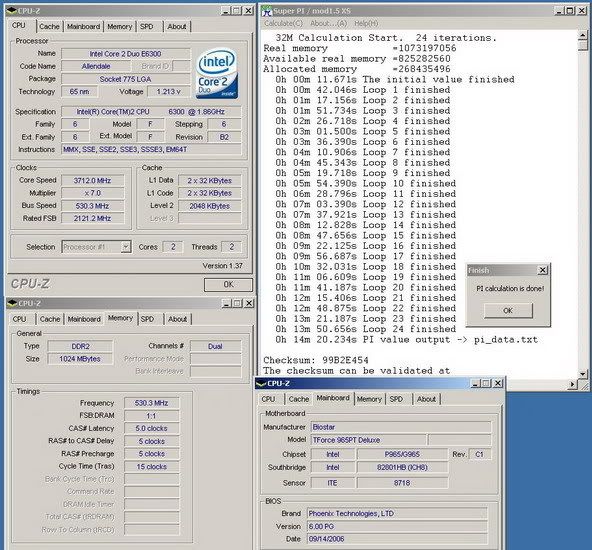
Task: Click the Multiplier x 7.0 field
Action: 92,193
